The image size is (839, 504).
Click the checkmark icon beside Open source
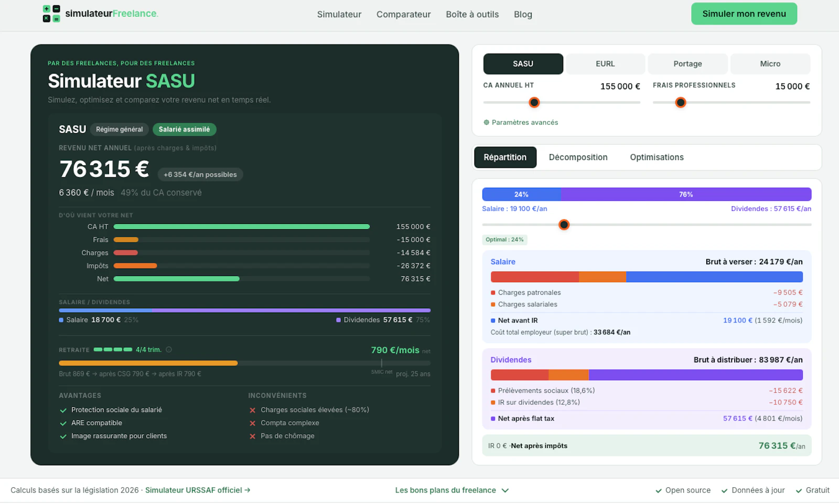(x=659, y=491)
